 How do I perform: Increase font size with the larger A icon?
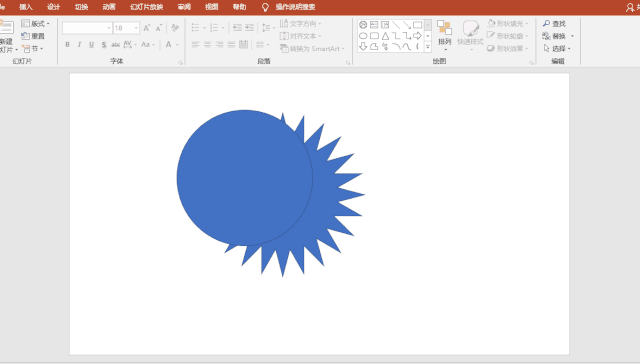pos(147,28)
